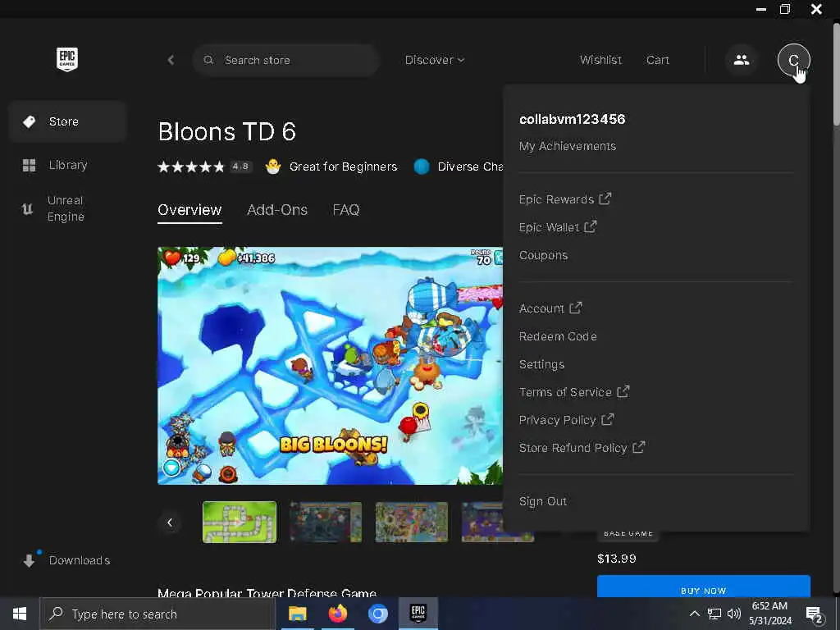This screenshot has width=840, height=630.
Task: Click the Great for Beginners label
Action: (344, 167)
